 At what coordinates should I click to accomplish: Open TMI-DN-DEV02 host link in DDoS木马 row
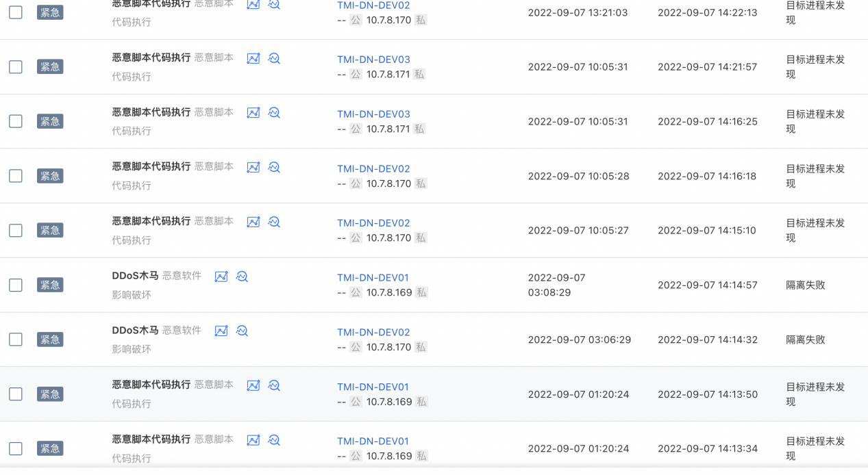pyautogui.click(x=373, y=333)
